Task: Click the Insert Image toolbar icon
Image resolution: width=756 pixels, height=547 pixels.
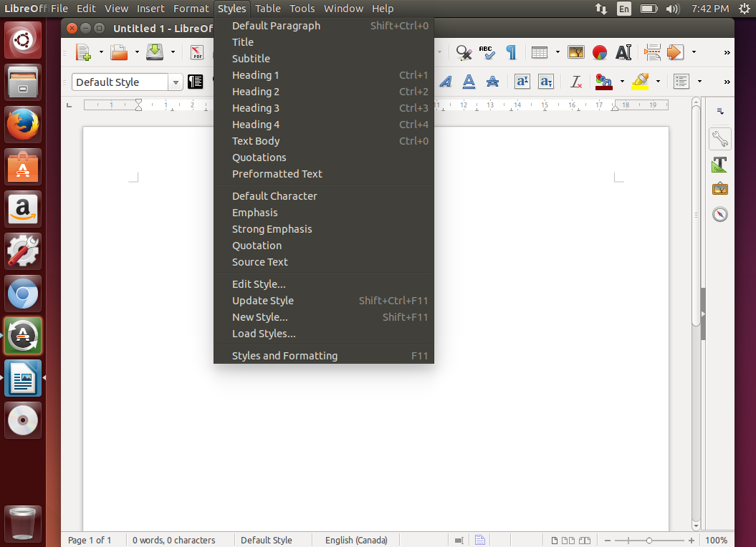Action: (575, 52)
